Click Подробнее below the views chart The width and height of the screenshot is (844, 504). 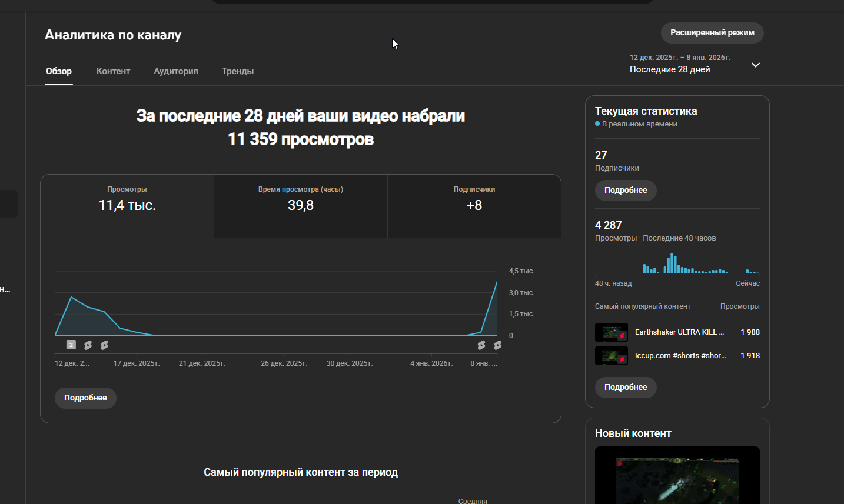85,398
